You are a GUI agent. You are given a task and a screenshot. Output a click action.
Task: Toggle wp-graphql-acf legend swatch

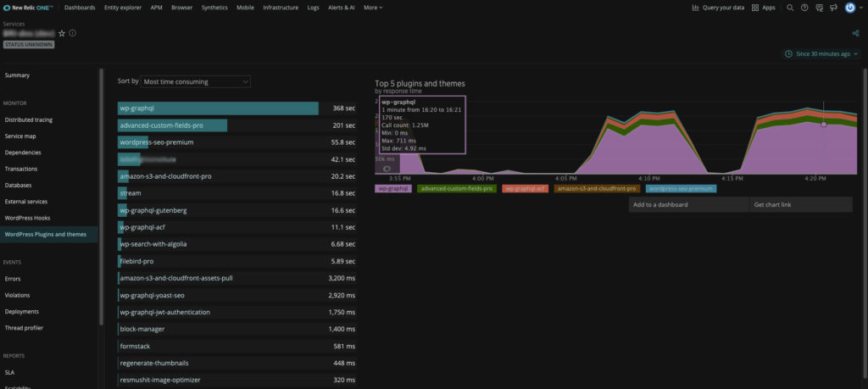coord(525,189)
